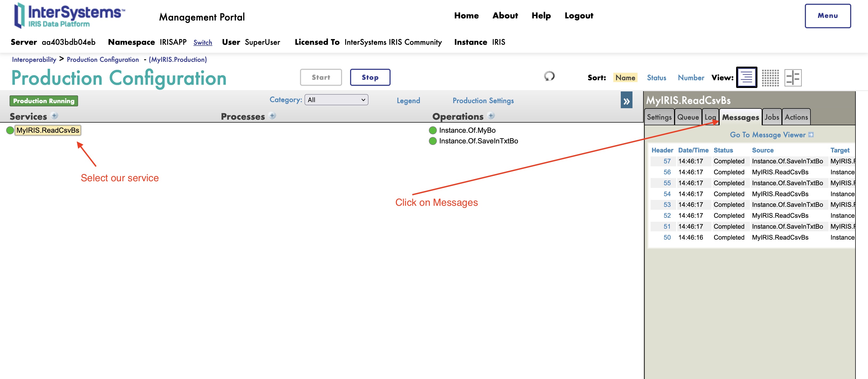Select Sort by Status option
The image size is (868, 379).
coord(656,77)
